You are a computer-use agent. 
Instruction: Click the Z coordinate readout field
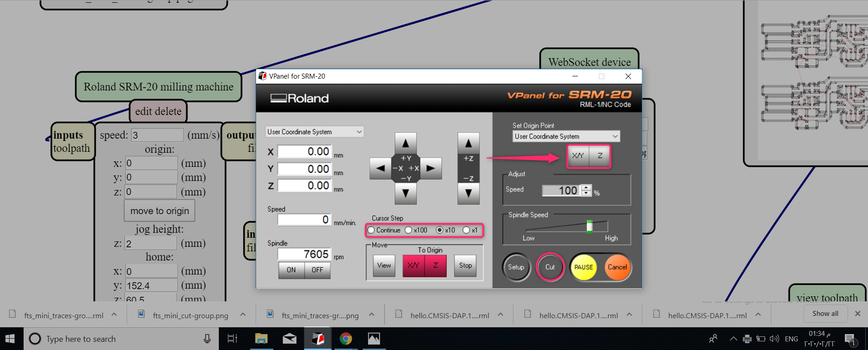(x=304, y=185)
